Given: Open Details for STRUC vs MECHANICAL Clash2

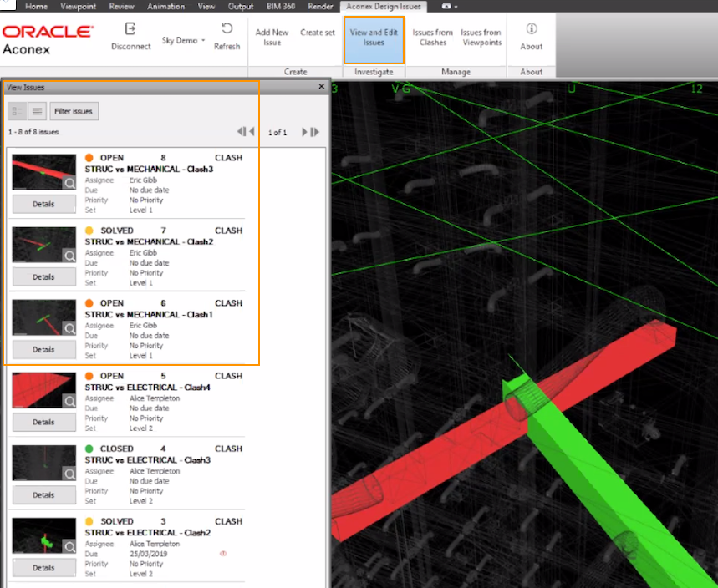Looking at the screenshot, I should click(44, 276).
